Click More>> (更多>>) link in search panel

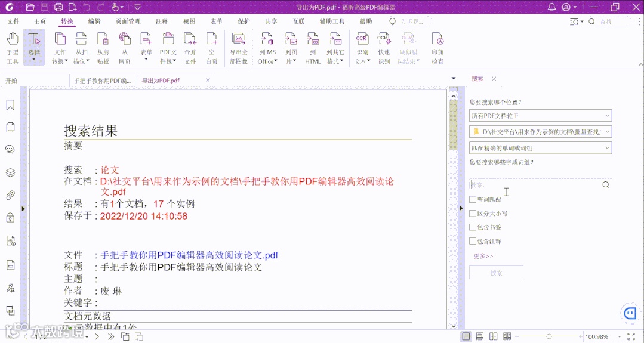(x=483, y=256)
